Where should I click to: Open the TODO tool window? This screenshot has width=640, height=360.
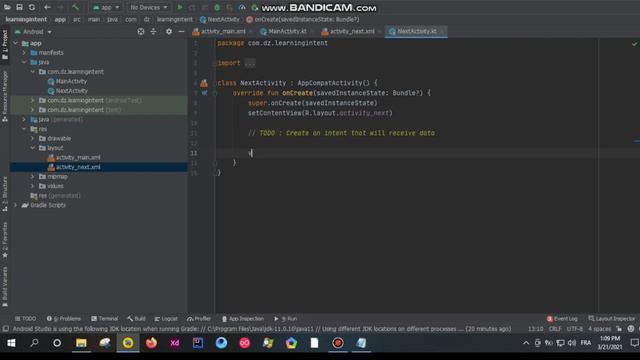tap(25, 318)
